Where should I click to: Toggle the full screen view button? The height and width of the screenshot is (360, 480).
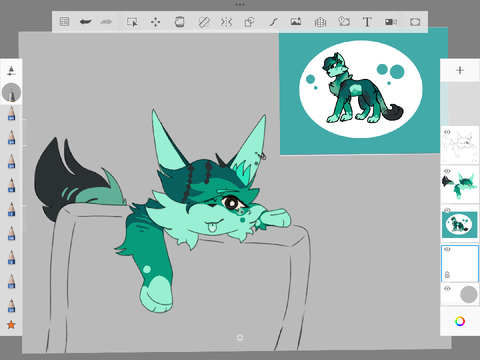(415, 22)
